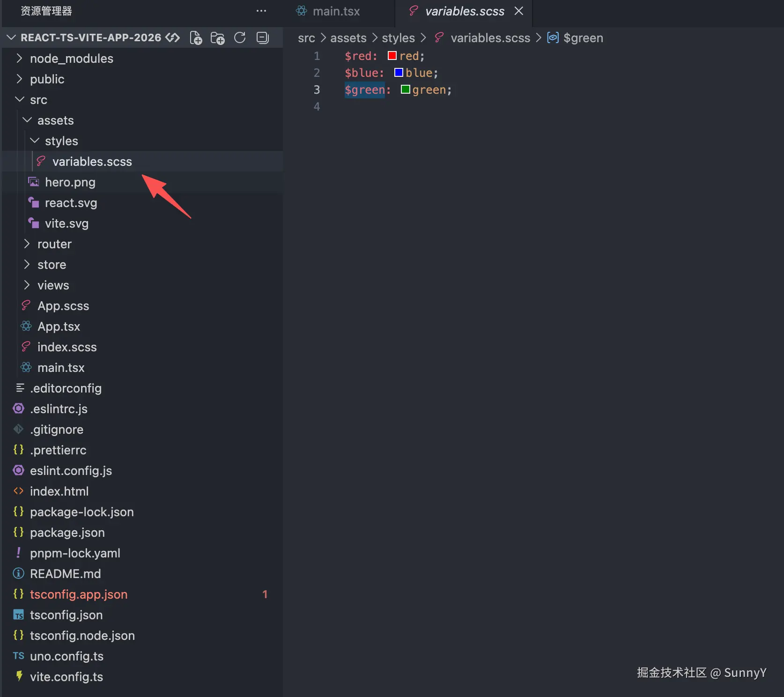The width and height of the screenshot is (784, 697).
Task: Click the code icon next to project name
Action: point(173,37)
